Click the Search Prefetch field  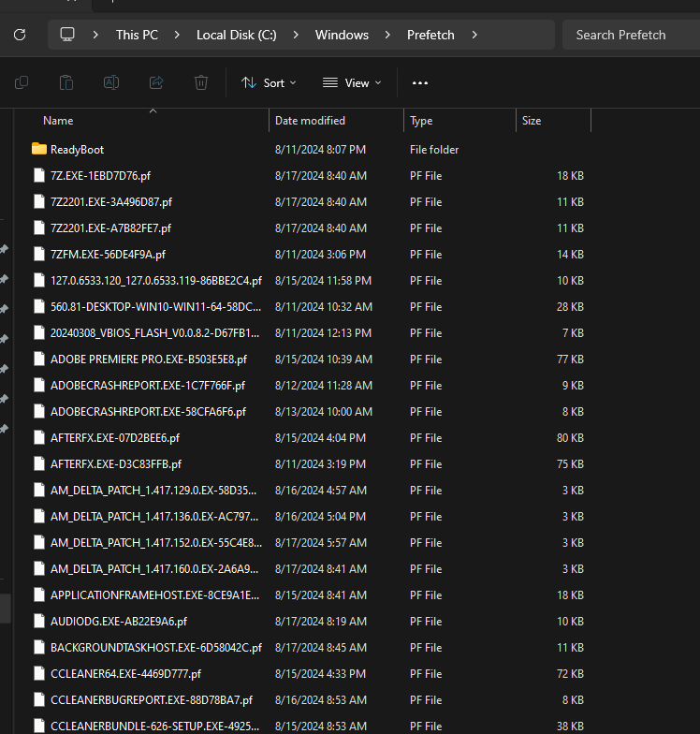pos(631,35)
